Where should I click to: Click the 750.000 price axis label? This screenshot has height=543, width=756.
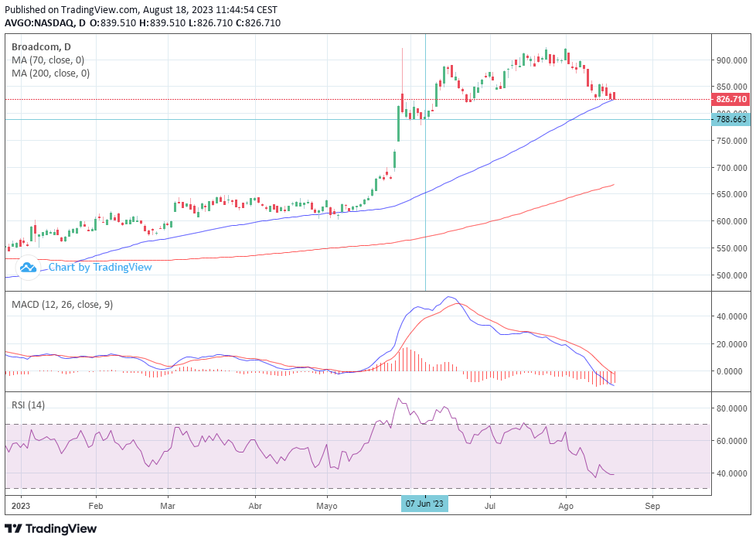(731, 141)
